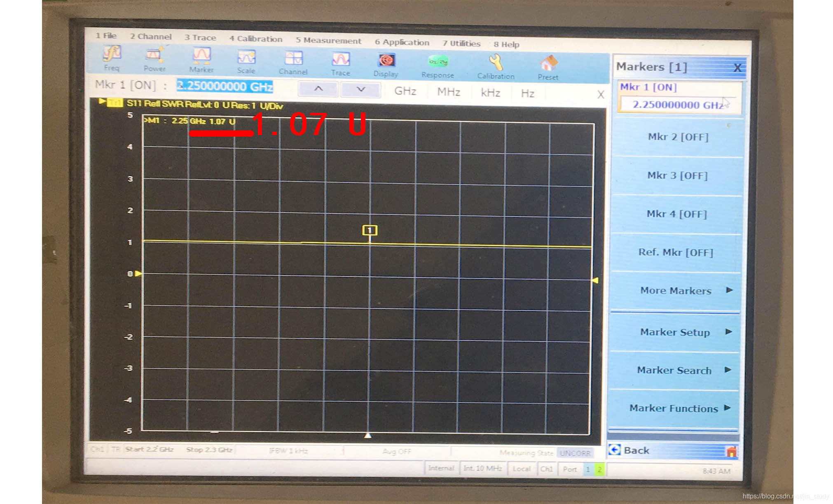
Task: Toggle Mkr 2 [OFF] marker on
Action: [x=678, y=137]
